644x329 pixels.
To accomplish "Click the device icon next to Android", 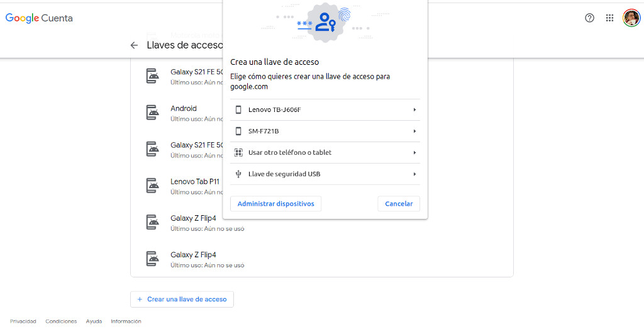I will [152, 113].
